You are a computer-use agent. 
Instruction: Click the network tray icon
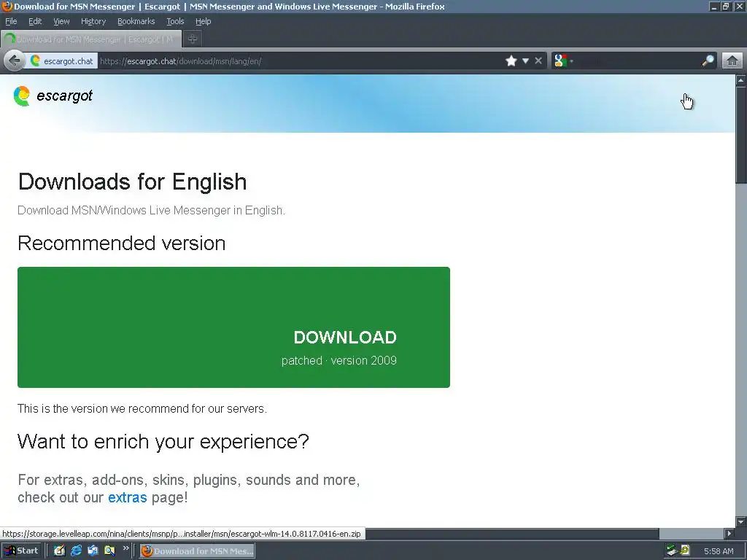pyautogui.click(x=672, y=551)
